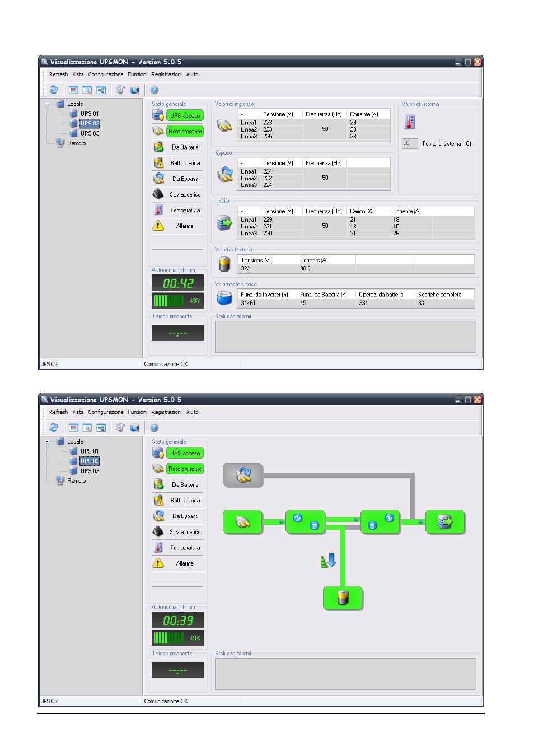Click the bypass block icon in the bottom diagram
534x756 pixels.
pos(243,475)
